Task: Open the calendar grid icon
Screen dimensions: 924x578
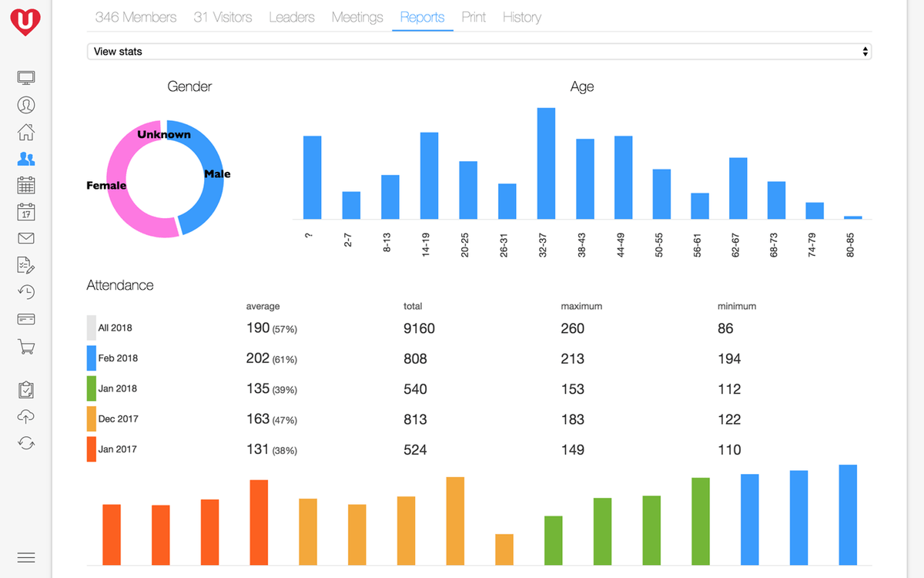Action: point(26,185)
